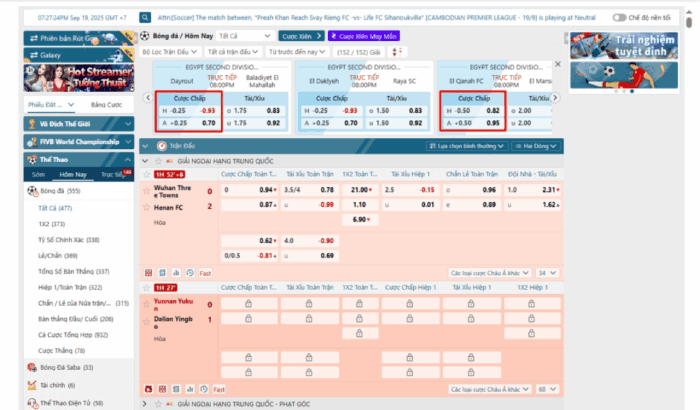
Task: Open the Hot Streamer banner
Action: click(x=79, y=78)
